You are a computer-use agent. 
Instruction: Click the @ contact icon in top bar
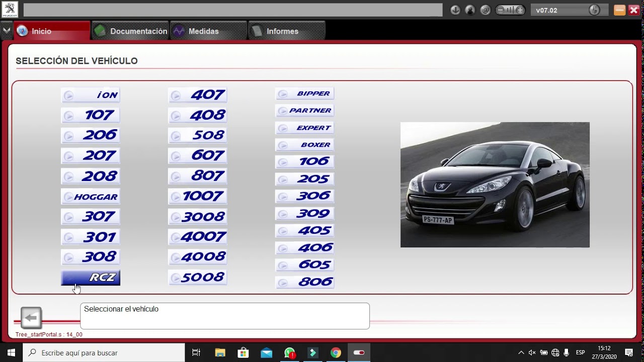click(485, 10)
